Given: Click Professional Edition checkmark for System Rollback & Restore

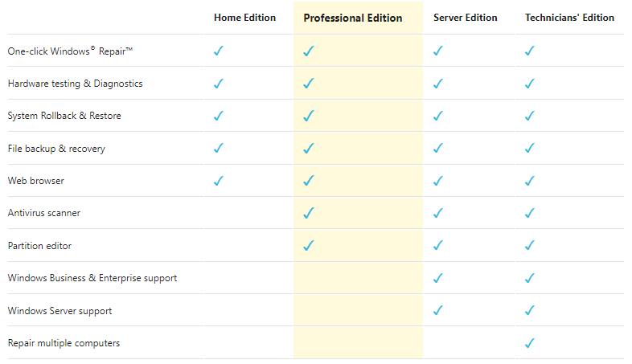Looking at the screenshot, I should tap(309, 116).
